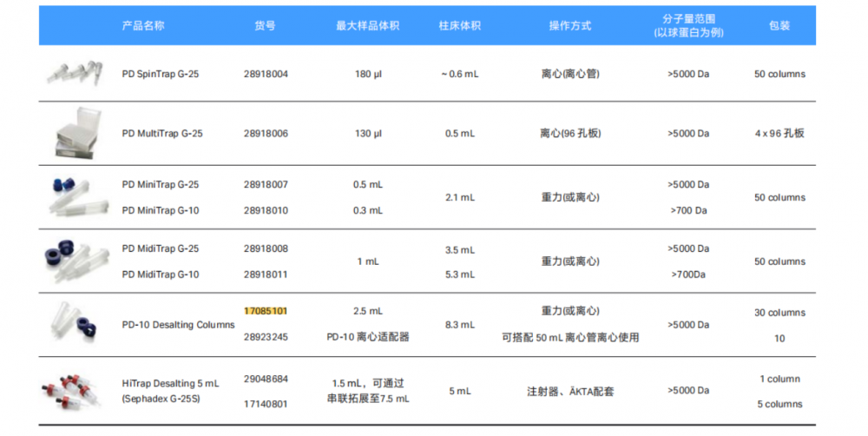Click the PD SpinTrap G-25 product image

tap(74, 74)
